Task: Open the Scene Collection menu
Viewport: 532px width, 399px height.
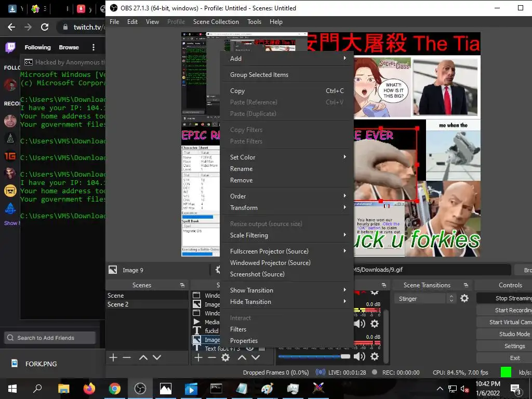Action: click(x=216, y=22)
